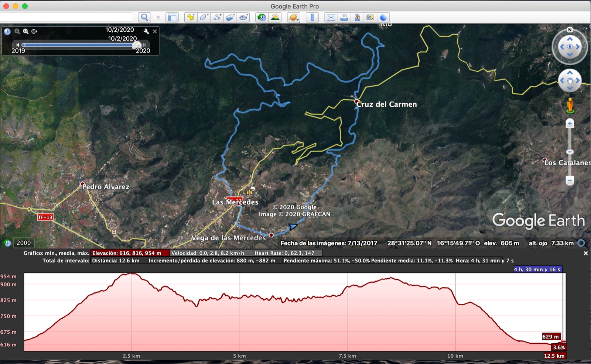
Task: Open the planet switcher dropdown
Action: [294, 17]
